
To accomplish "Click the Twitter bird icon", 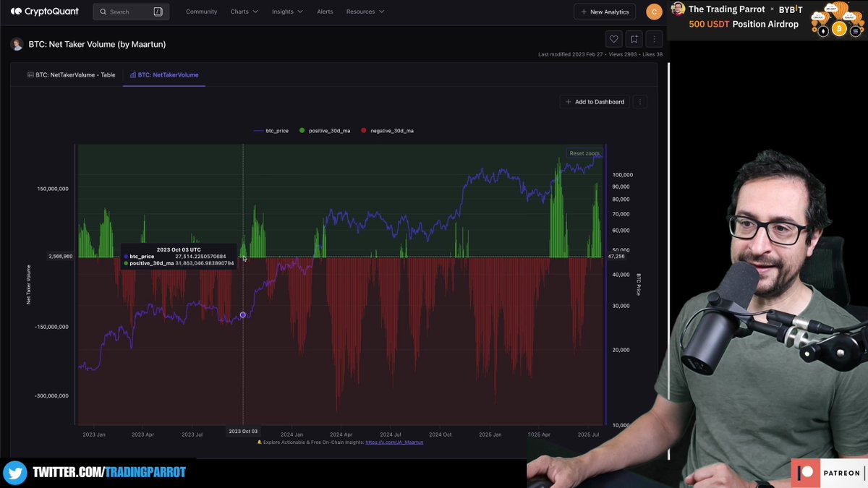I will point(14,473).
